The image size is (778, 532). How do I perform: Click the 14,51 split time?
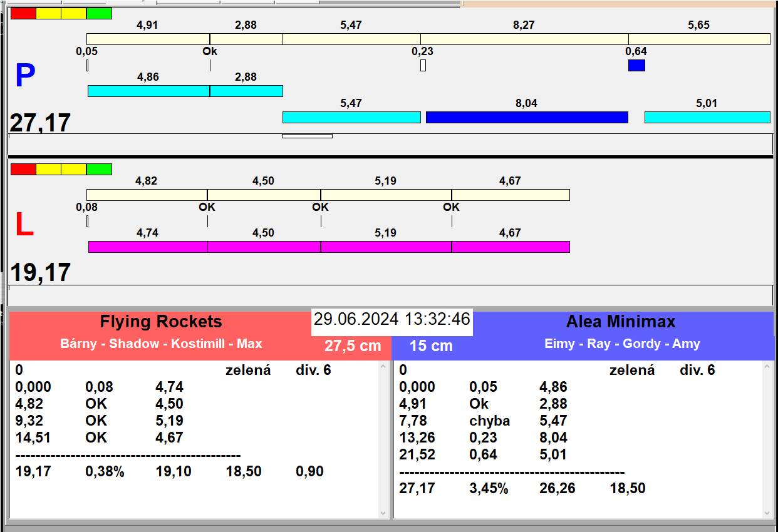tap(33, 437)
